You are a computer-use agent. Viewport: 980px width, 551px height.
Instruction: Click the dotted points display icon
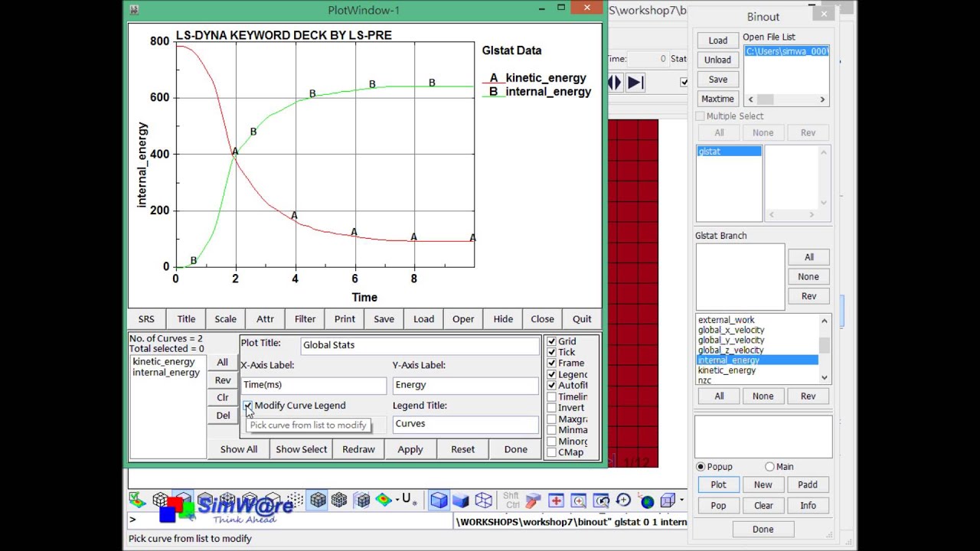point(296,500)
